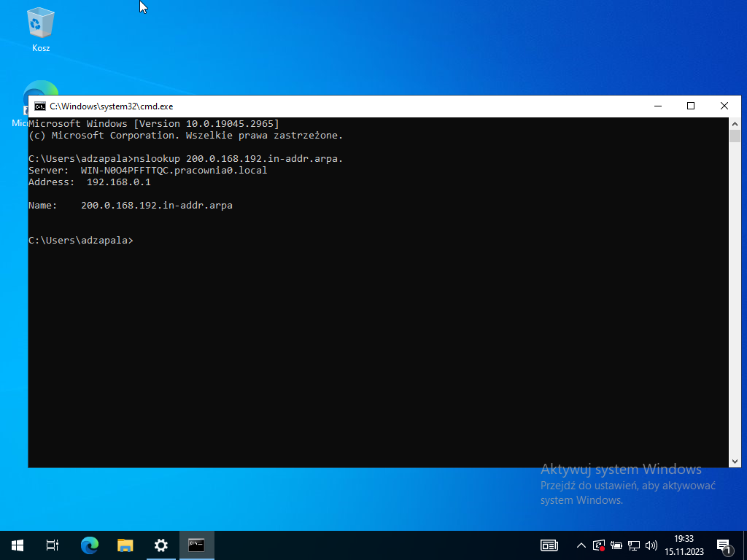Click the cmd.exe title bar text
Image resolution: width=747 pixels, height=560 pixels.
pyautogui.click(x=112, y=106)
